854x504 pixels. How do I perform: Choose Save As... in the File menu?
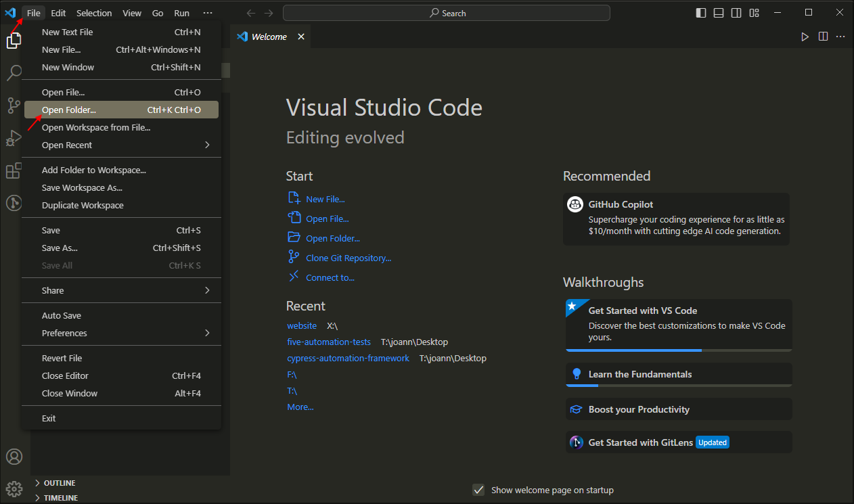(122, 248)
